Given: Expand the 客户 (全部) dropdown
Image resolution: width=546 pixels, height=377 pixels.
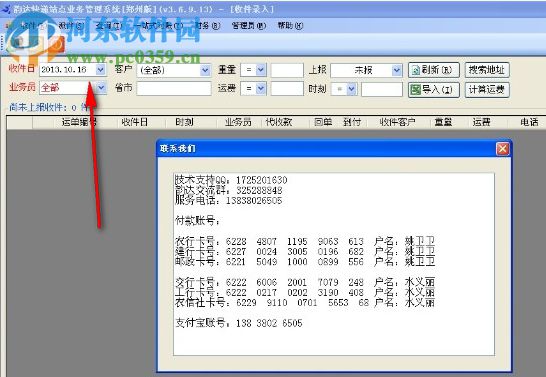Looking at the screenshot, I should point(205,70).
